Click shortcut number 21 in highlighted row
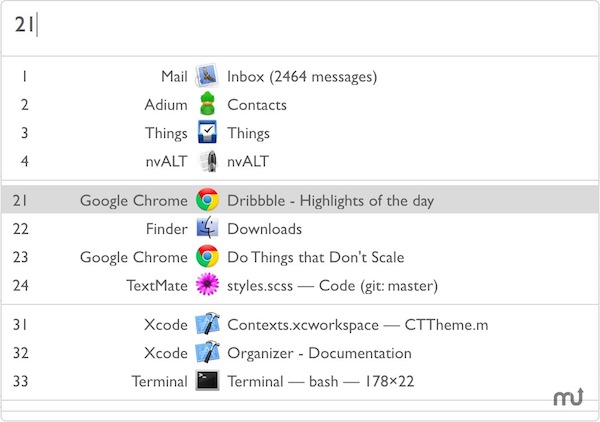Screen dimensions: 600x422 20,200
